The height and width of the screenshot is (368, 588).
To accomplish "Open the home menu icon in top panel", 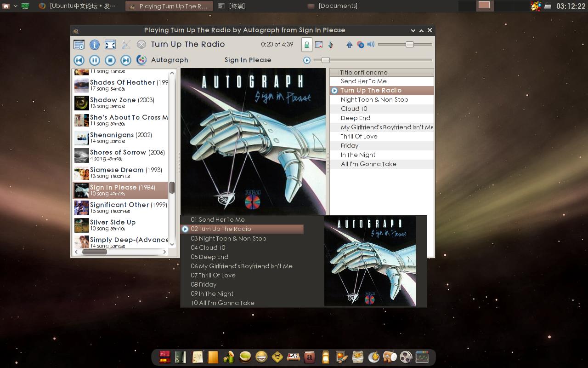I will point(6,6).
